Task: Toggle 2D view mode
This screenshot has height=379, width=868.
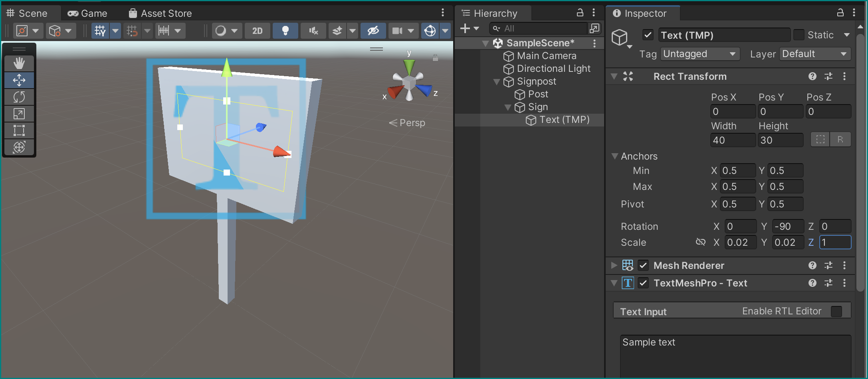Action: 257,31
